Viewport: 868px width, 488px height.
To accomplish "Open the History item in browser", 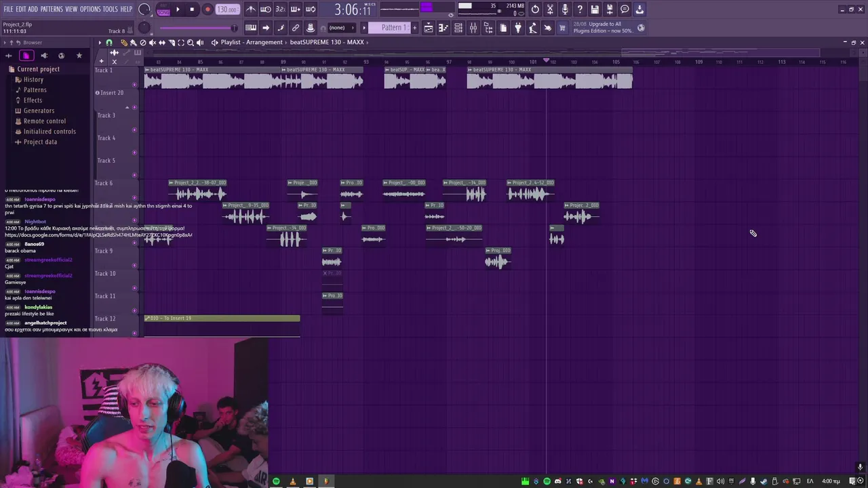I will click(x=33, y=79).
